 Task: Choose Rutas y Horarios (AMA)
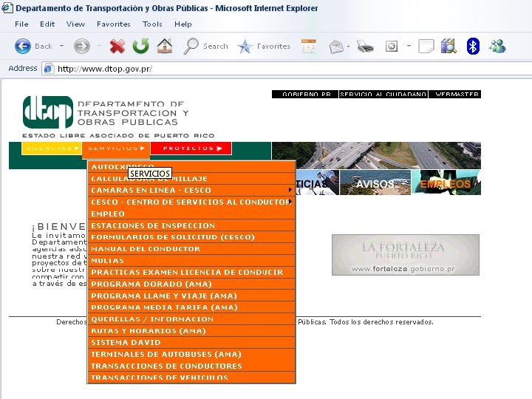[191, 330]
